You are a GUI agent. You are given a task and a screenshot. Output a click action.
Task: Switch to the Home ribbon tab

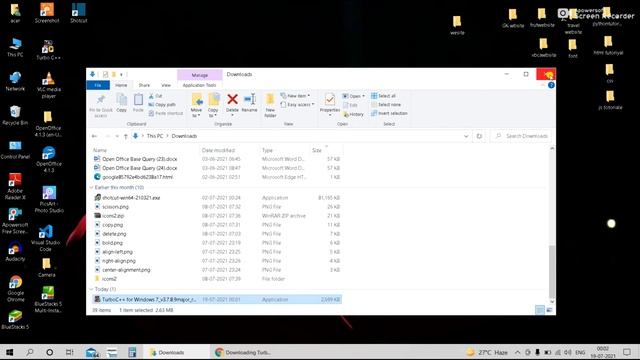[x=121, y=85]
